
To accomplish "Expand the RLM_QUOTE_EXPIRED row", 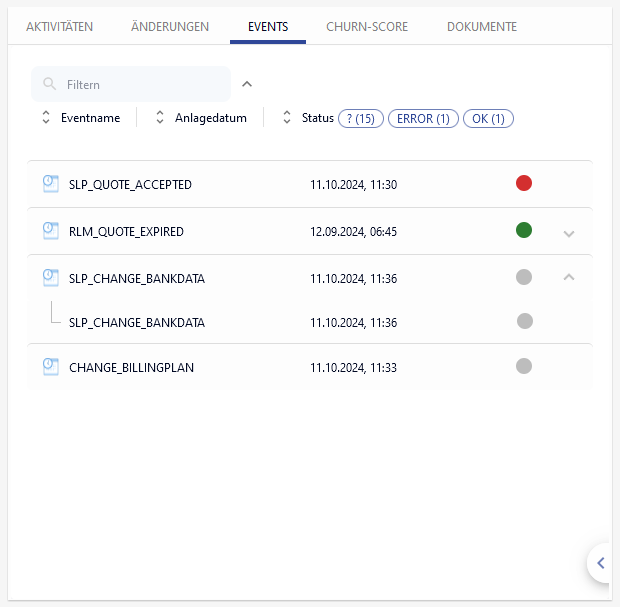I will click(569, 233).
